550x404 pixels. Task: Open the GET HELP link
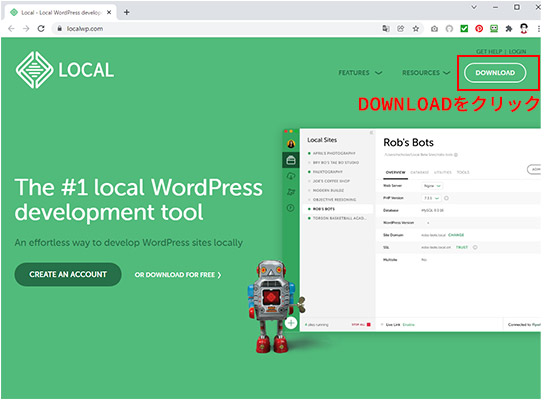coord(489,52)
